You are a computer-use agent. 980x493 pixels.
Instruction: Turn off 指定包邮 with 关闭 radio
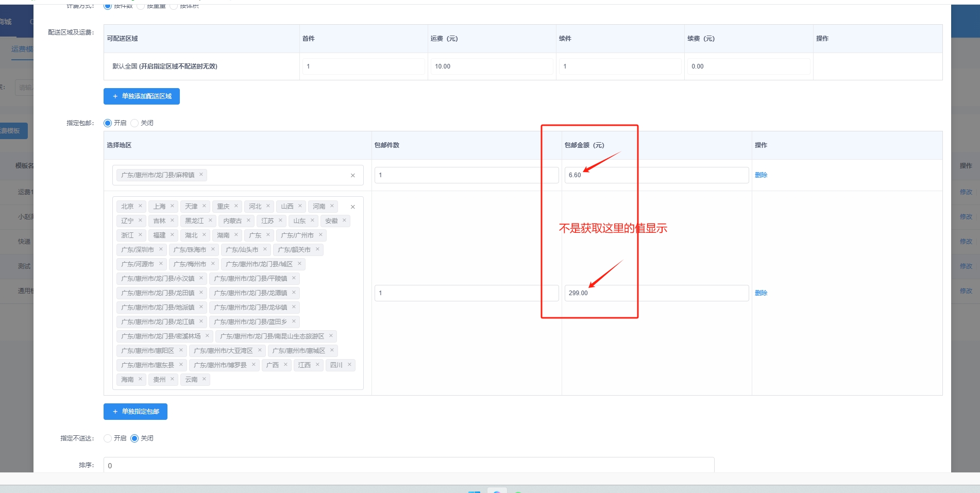(134, 123)
